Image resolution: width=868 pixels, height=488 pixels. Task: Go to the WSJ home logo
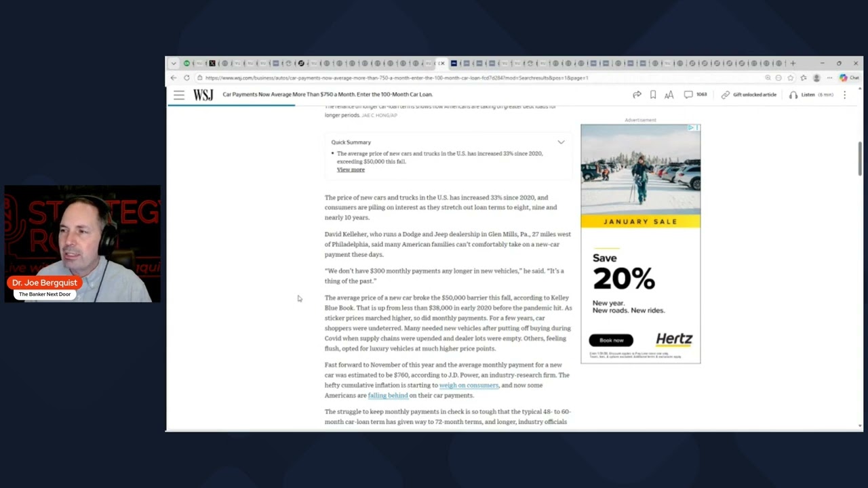(x=203, y=95)
